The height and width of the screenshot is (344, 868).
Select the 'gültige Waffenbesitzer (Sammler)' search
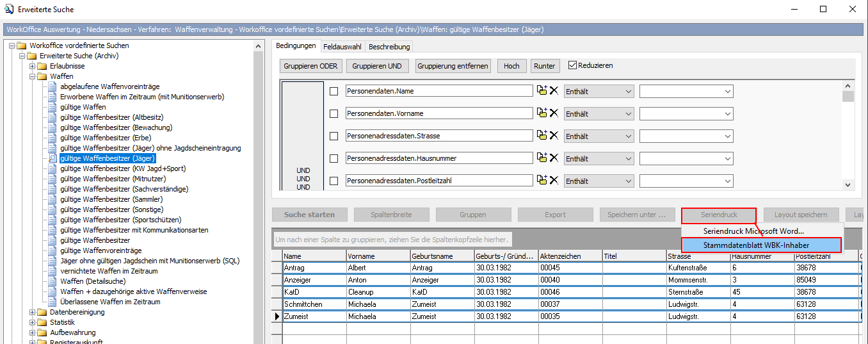(111, 199)
